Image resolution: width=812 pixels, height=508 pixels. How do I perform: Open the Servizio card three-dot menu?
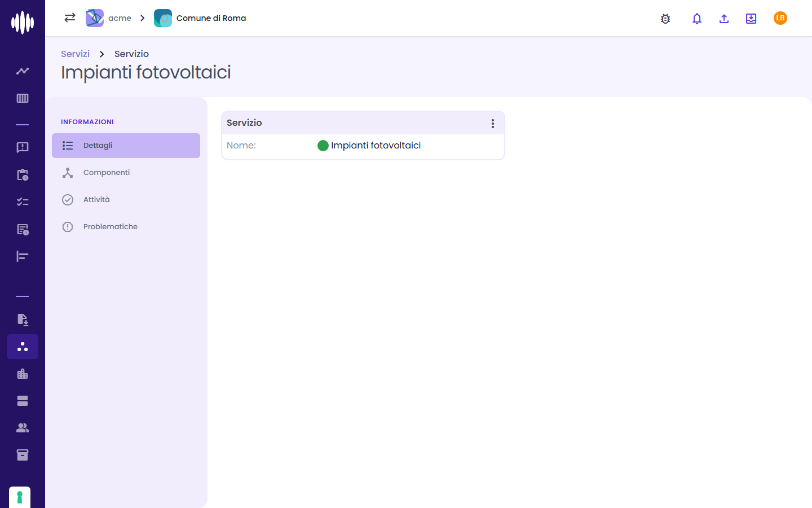493,124
